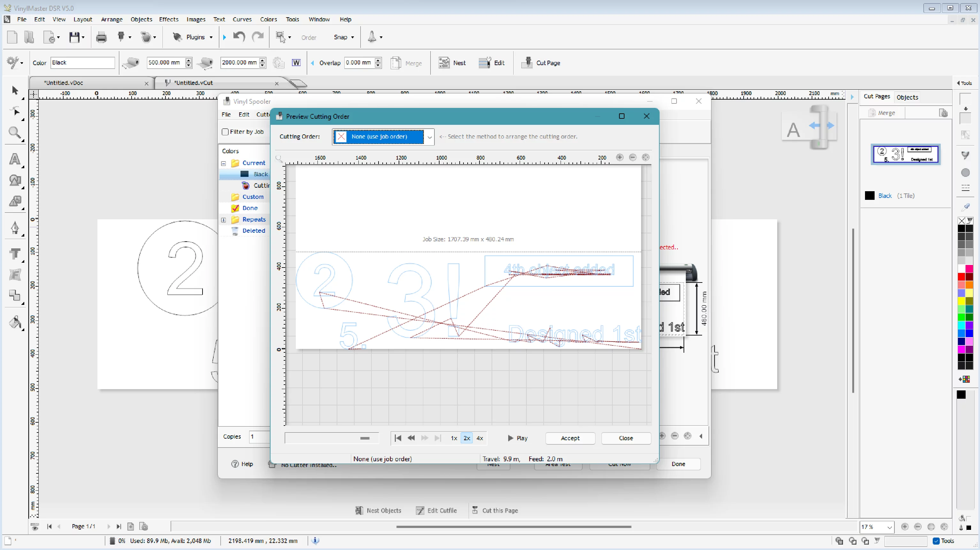Viewport: 980px width, 550px height.
Task: Open the Effects menu
Action: pyautogui.click(x=169, y=19)
